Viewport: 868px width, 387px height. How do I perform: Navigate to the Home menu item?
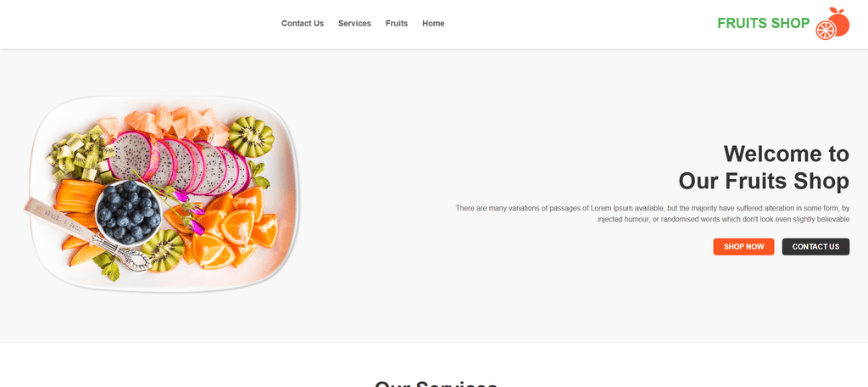point(433,23)
